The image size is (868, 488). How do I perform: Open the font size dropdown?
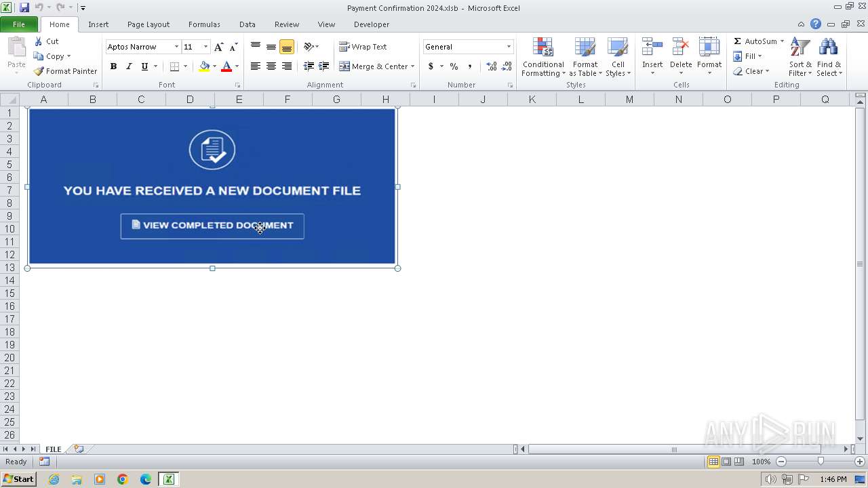[x=205, y=47]
